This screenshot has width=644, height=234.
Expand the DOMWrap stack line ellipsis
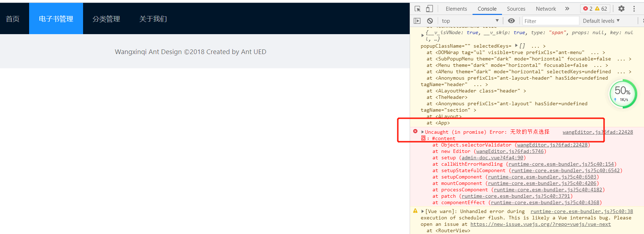pos(595,52)
